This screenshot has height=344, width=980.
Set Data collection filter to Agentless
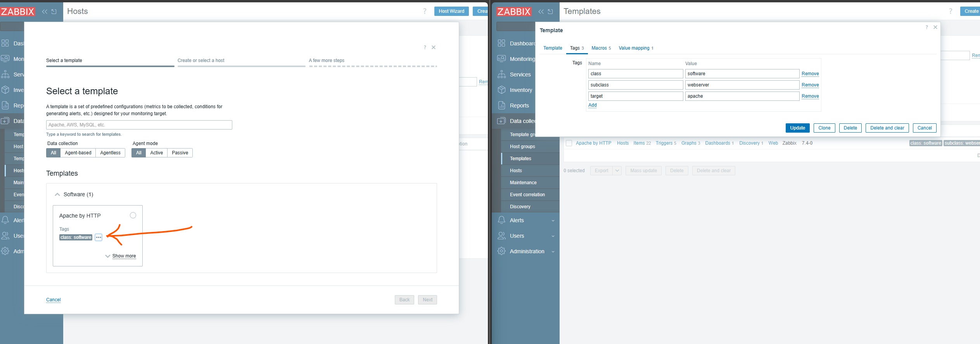click(111, 153)
